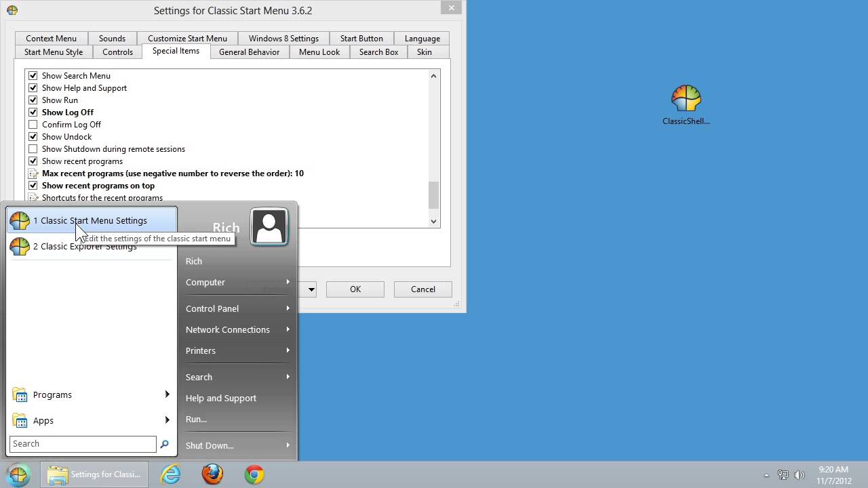Expand Network Connections submenu
The width and height of the screenshot is (868, 488).
[288, 329]
